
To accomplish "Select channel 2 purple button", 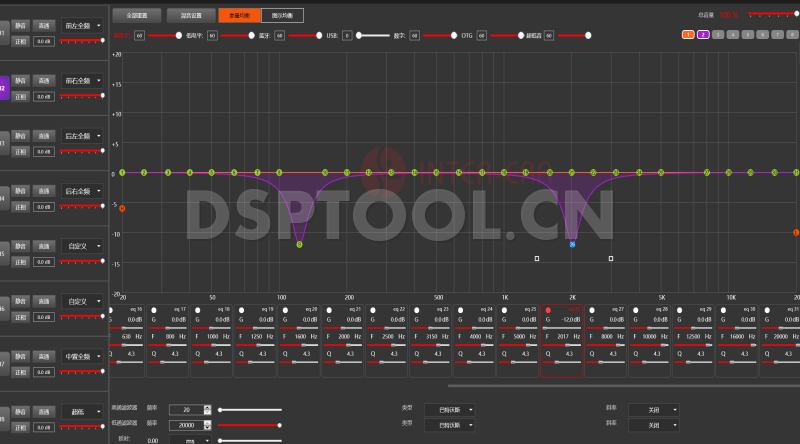I will click(703, 35).
